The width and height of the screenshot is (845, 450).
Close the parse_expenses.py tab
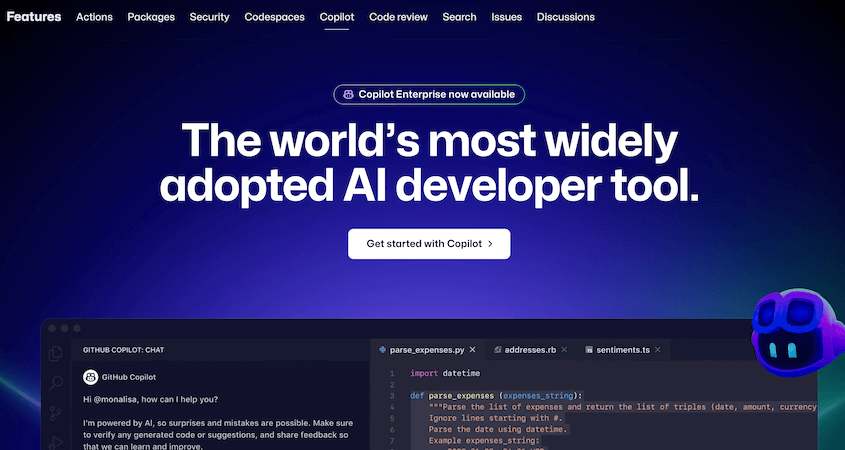coord(473,350)
